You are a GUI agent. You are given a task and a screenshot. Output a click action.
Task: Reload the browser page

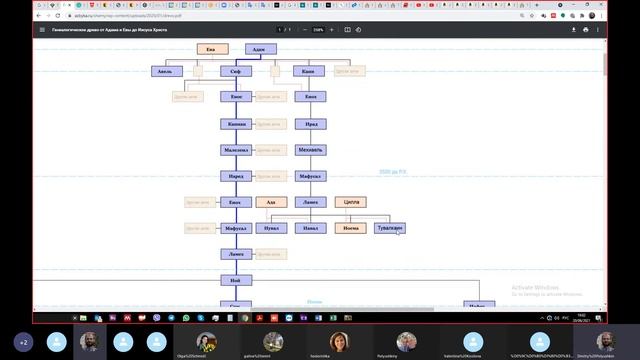58,16
